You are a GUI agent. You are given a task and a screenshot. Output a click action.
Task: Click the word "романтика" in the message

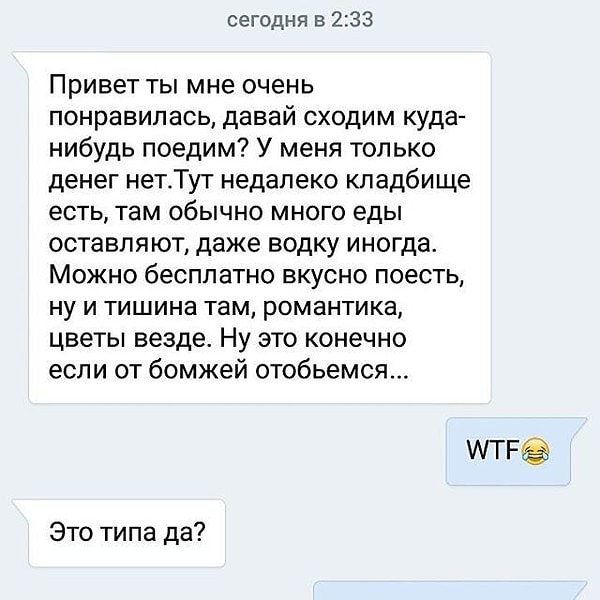tap(333, 308)
